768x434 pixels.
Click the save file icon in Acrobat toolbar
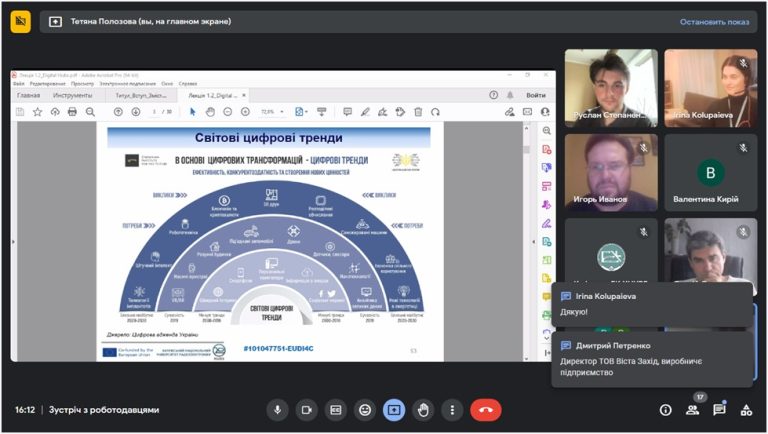20,112
